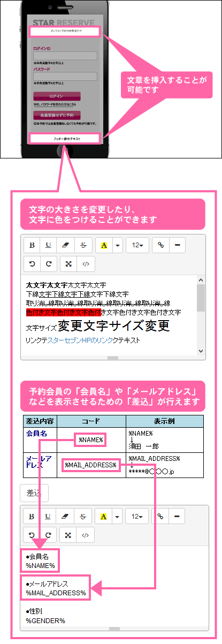This screenshot has height=644, width=222.
Task: Click the ログイン button on the phone screen
Action: (57, 95)
